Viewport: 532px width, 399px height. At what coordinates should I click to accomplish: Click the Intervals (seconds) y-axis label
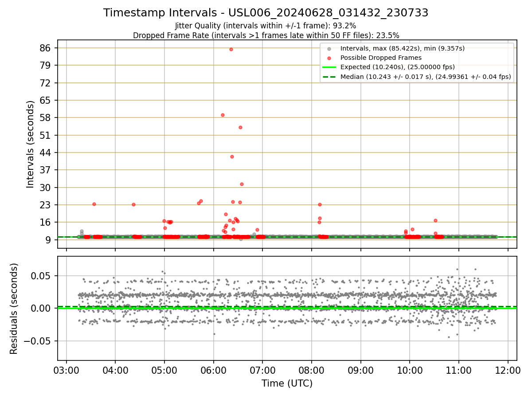tap(31, 144)
